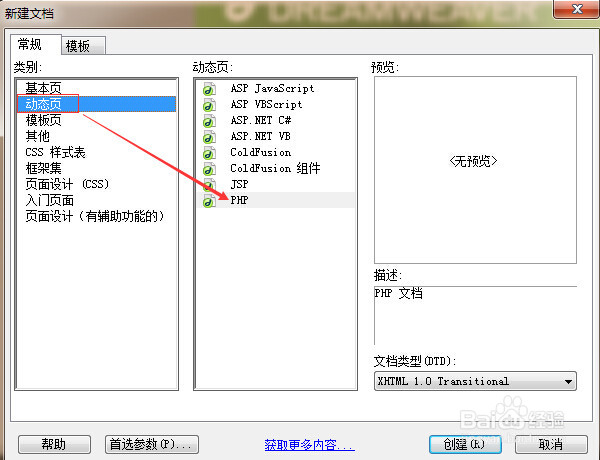The height and width of the screenshot is (460, 600).
Task: Click the PHP document icon
Action: pos(209,201)
